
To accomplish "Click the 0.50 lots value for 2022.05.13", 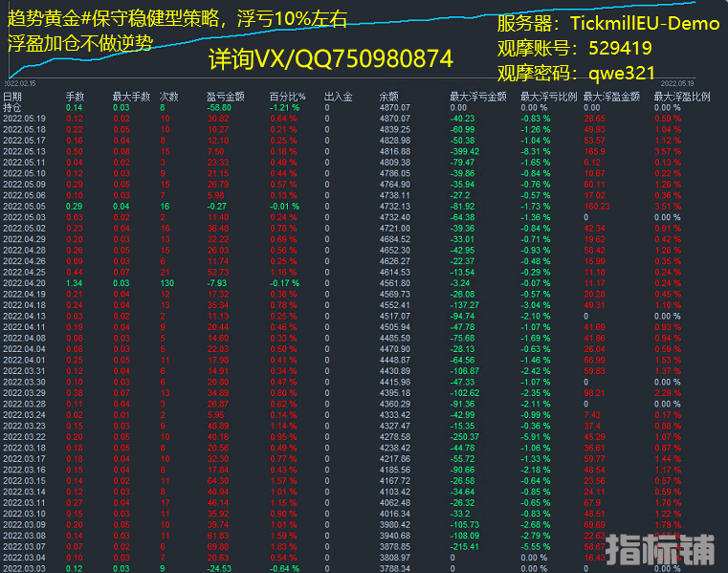I will (75, 151).
